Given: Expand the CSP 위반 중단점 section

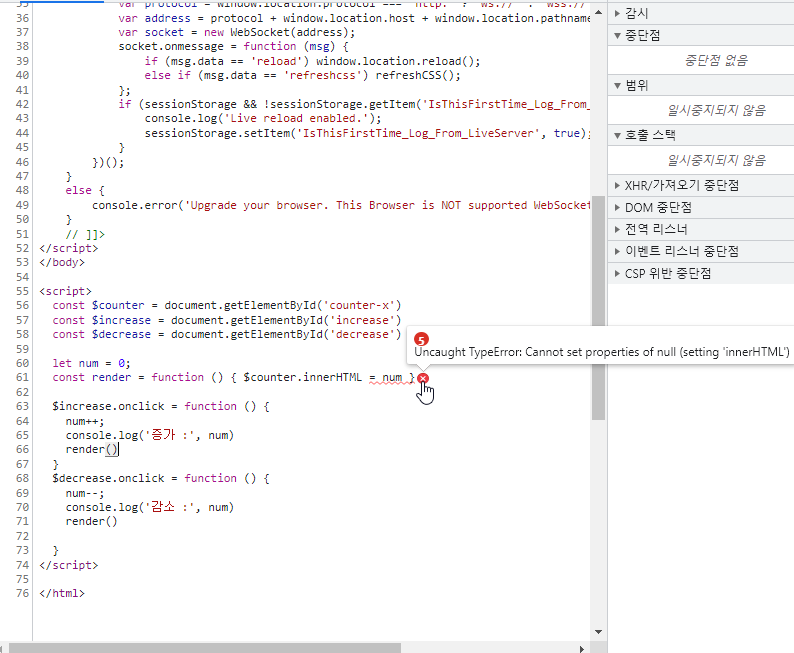Looking at the screenshot, I should coord(617,273).
